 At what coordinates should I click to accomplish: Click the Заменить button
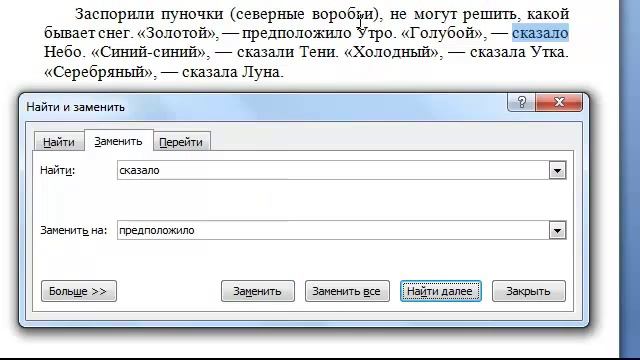pos(258,291)
